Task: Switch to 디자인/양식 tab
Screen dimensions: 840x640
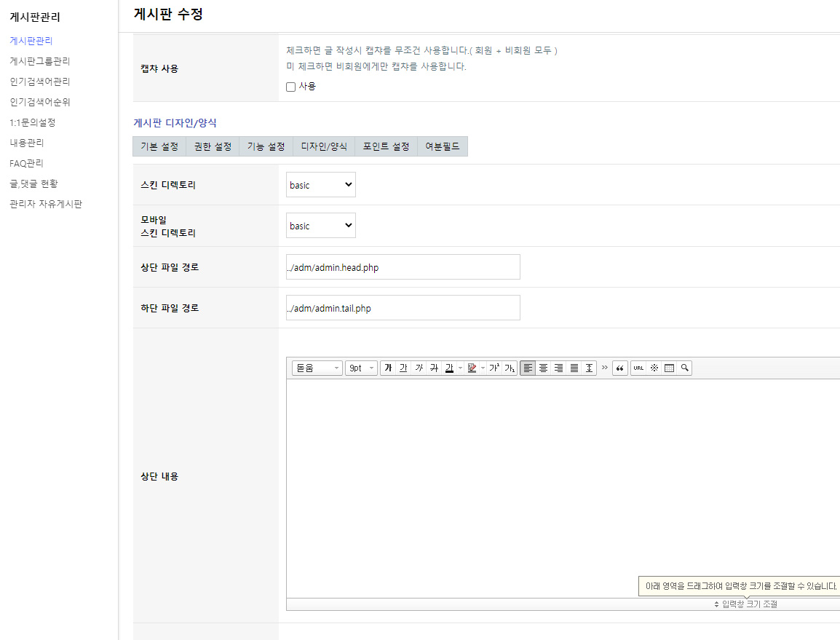Action: pos(324,146)
